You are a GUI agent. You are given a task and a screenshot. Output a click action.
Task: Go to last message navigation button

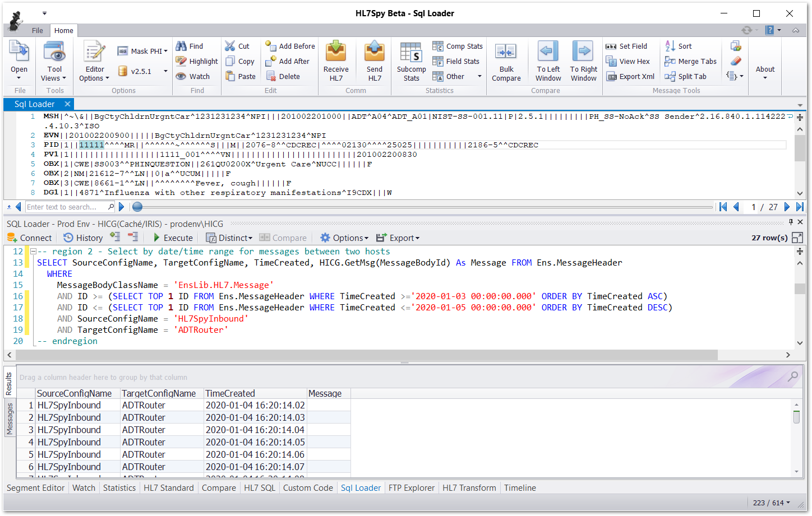click(800, 207)
